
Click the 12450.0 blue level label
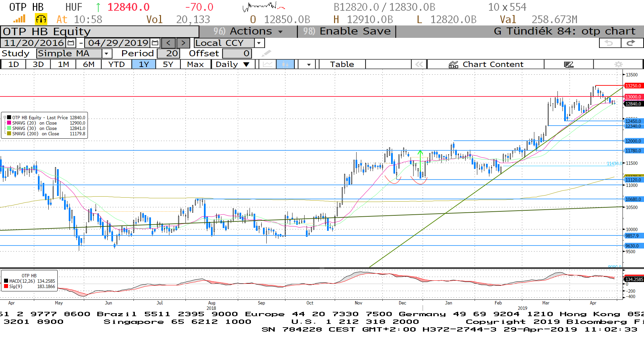[x=633, y=121]
